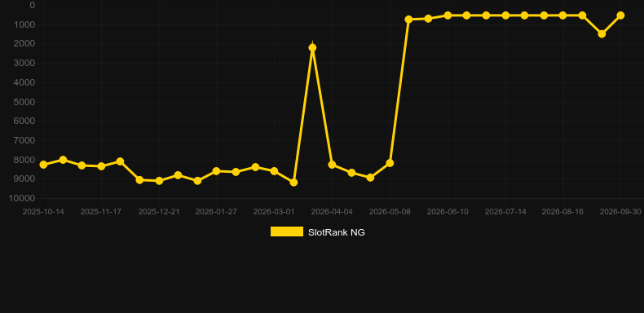Select the data point above 2026-04-04
644x313 pixels.
[332, 165]
